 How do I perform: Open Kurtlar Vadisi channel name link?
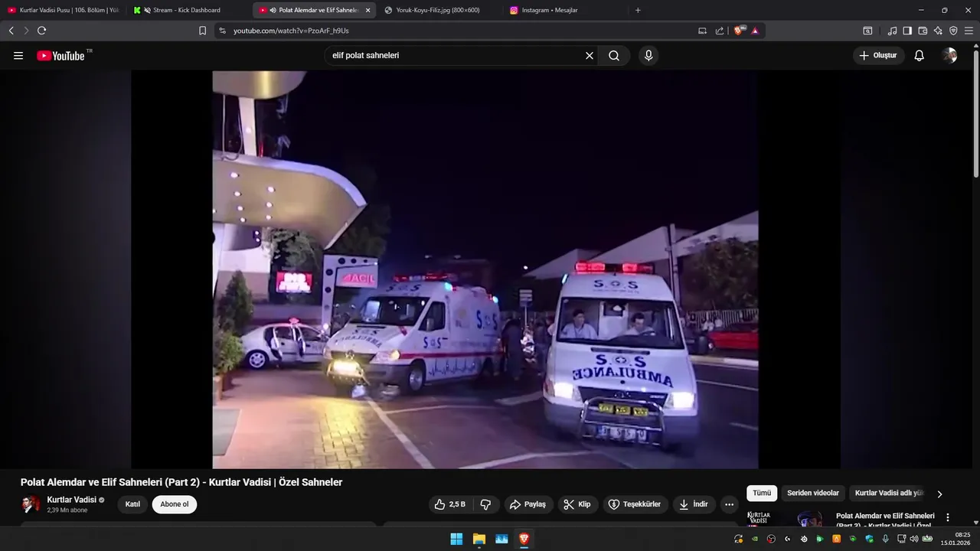(x=71, y=500)
